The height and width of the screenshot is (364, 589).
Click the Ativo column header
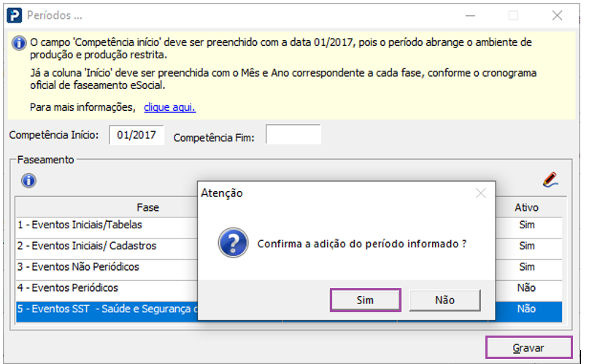pyautogui.click(x=526, y=207)
